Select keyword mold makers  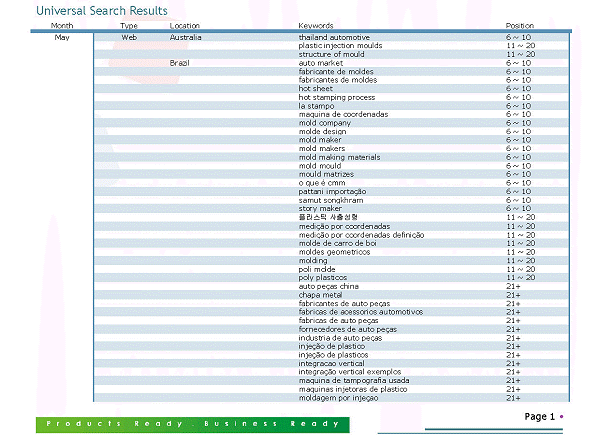coord(322,148)
